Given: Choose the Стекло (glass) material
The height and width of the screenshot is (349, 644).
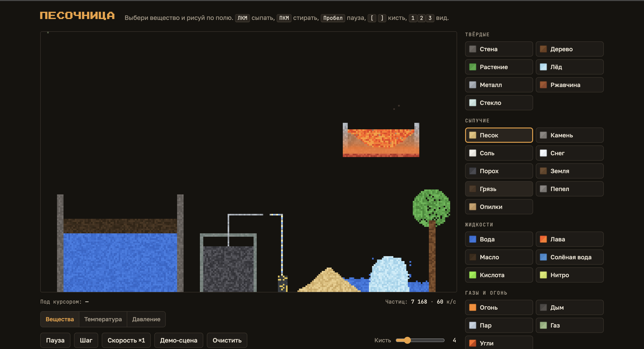Looking at the screenshot, I should tap(499, 102).
